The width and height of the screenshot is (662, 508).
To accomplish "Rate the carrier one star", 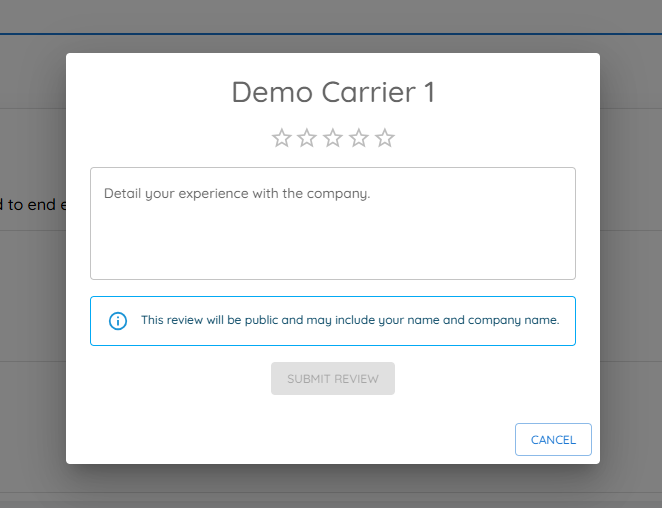I will point(282,138).
